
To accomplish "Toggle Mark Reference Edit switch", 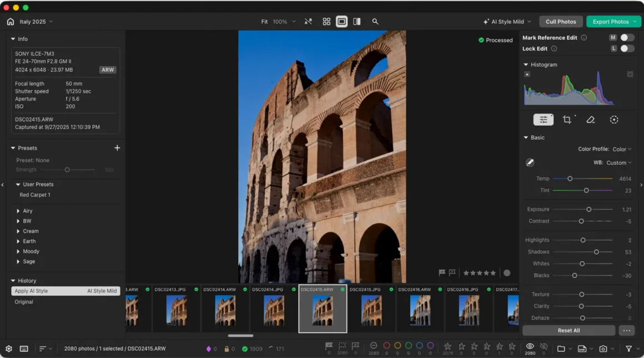I will [x=627, y=37].
